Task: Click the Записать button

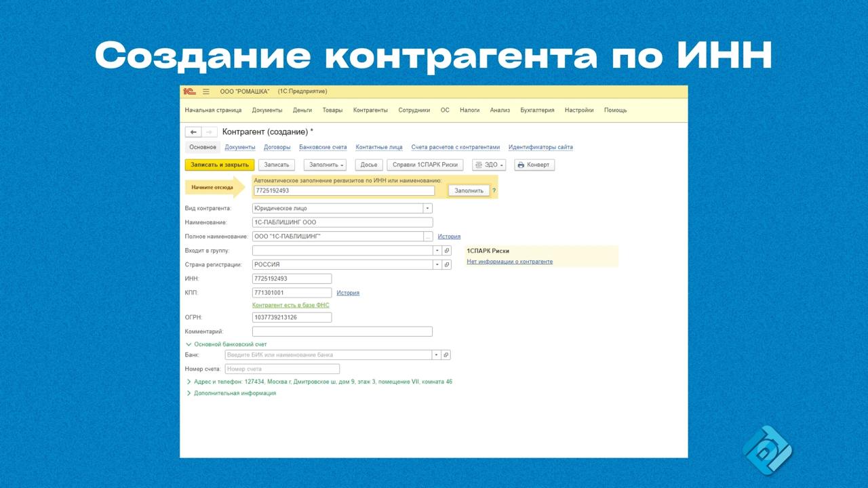Action: click(277, 165)
